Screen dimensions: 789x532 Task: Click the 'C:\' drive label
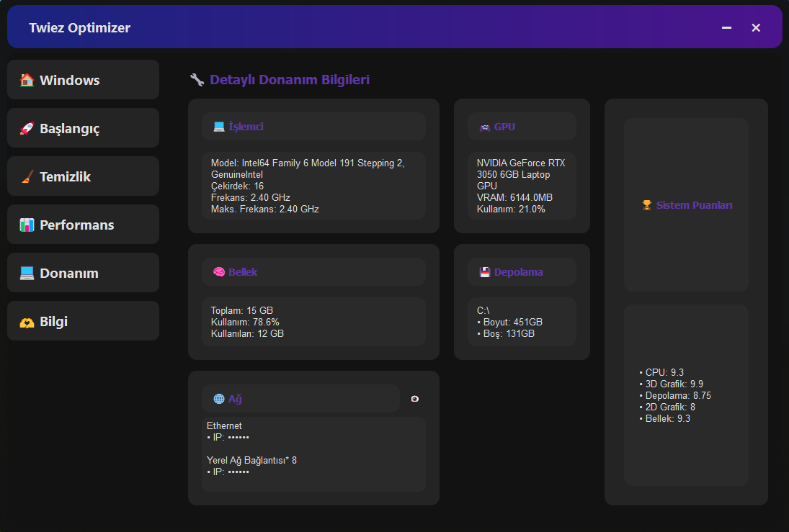click(483, 311)
